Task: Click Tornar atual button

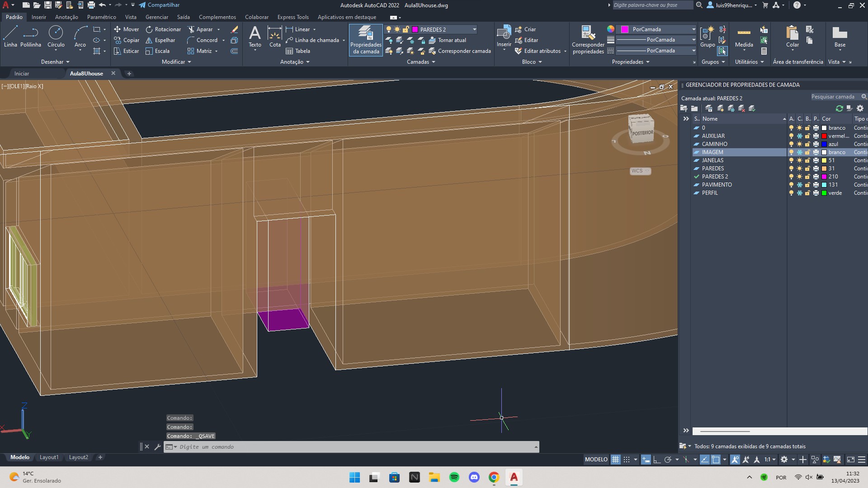Action: (446, 40)
